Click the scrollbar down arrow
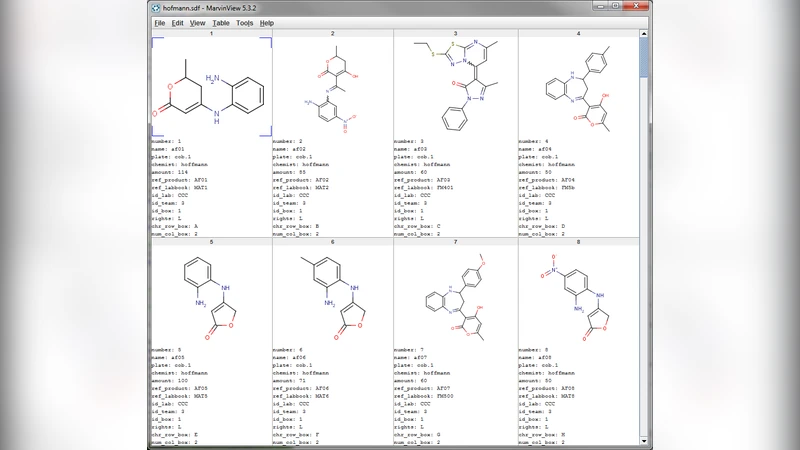The width and height of the screenshot is (800, 450). pos(644,444)
